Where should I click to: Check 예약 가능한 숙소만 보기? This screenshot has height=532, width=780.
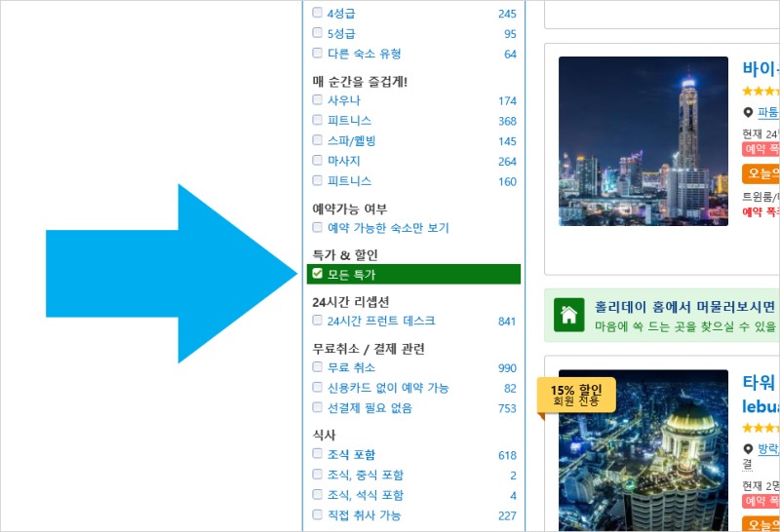(x=318, y=227)
